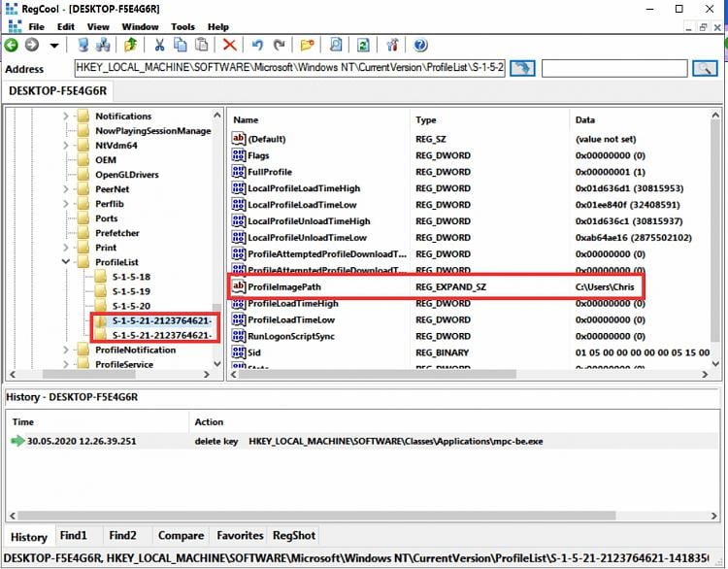
Task: Expand the Perflib key
Action: coord(66,204)
